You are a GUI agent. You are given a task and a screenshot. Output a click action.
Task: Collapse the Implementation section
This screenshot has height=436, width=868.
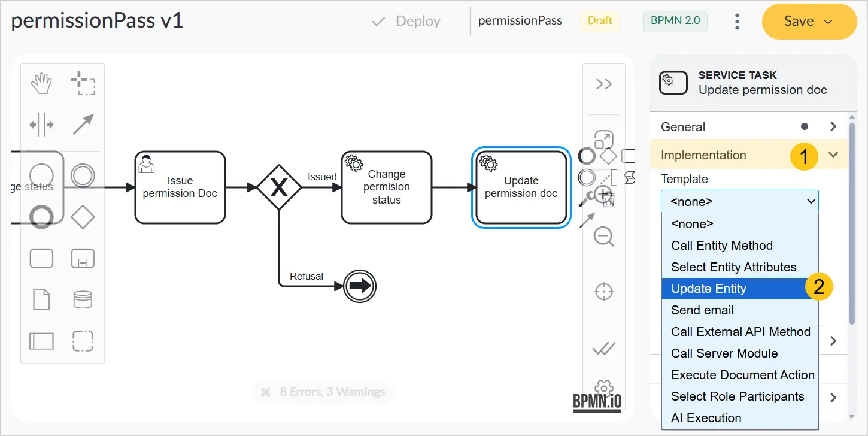click(x=833, y=155)
